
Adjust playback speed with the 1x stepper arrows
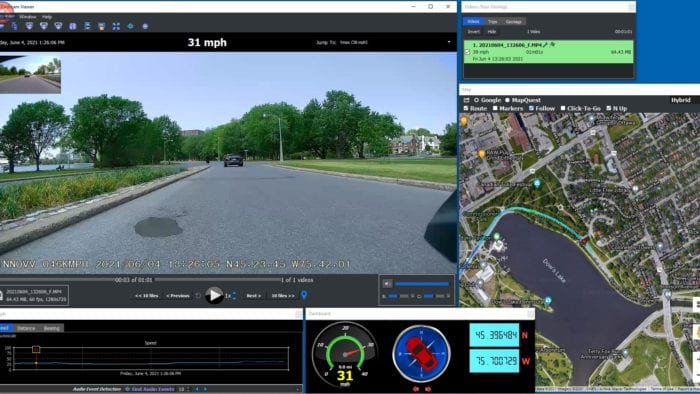tap(234, 296)
